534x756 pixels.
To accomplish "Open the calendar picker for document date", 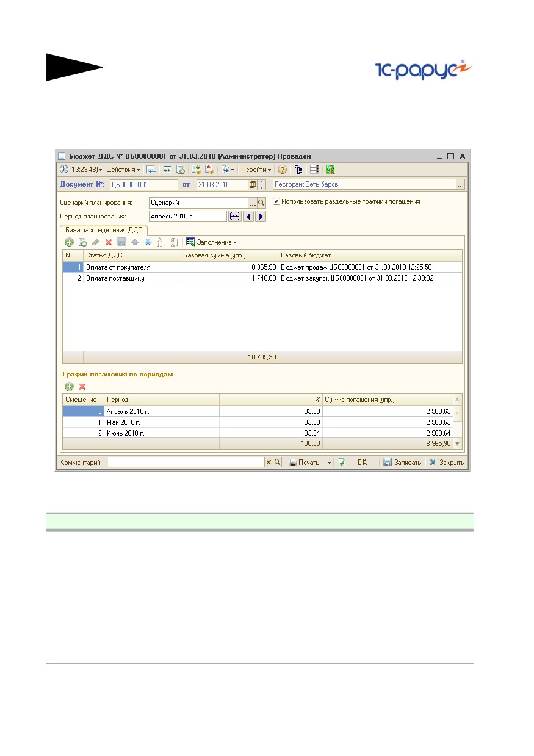I will (x=253, y=184).
